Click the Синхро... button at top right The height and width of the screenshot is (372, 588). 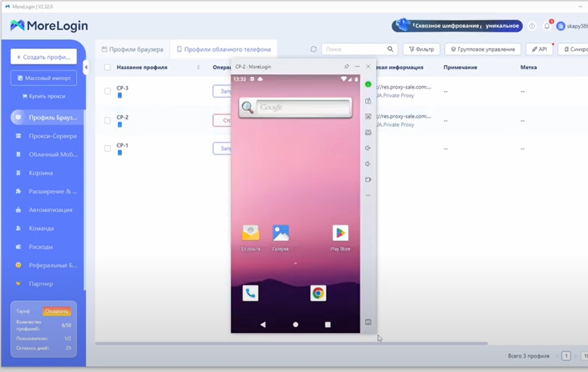(x=573, y=49)
